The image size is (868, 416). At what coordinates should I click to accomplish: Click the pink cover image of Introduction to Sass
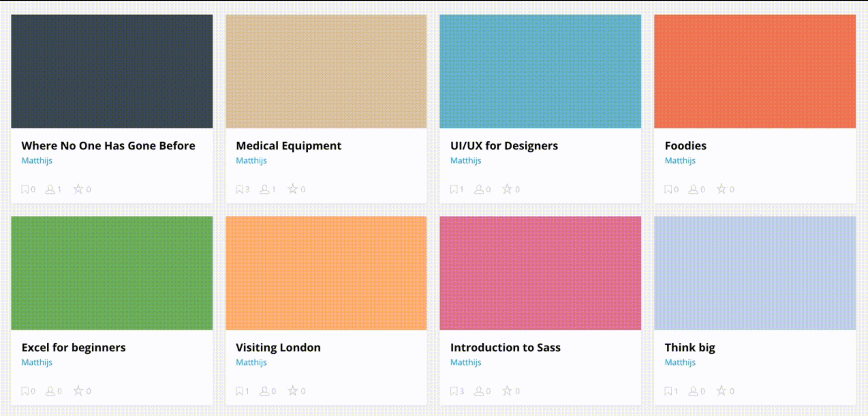click(x=540, y=273)
